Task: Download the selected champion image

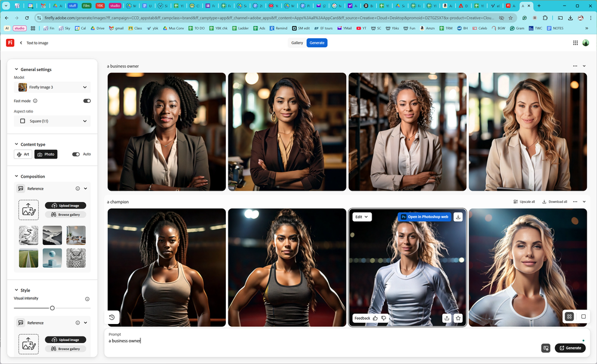Action: tap(458, 216)
